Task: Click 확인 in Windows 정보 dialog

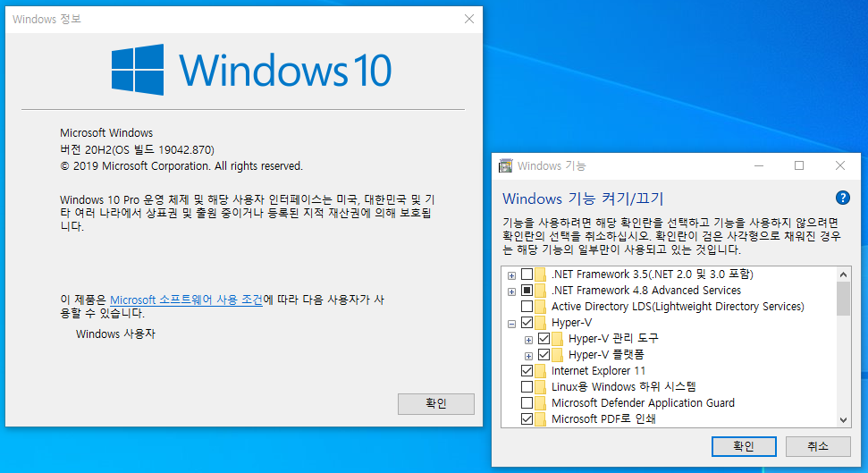Action: (x=436, y=404)
